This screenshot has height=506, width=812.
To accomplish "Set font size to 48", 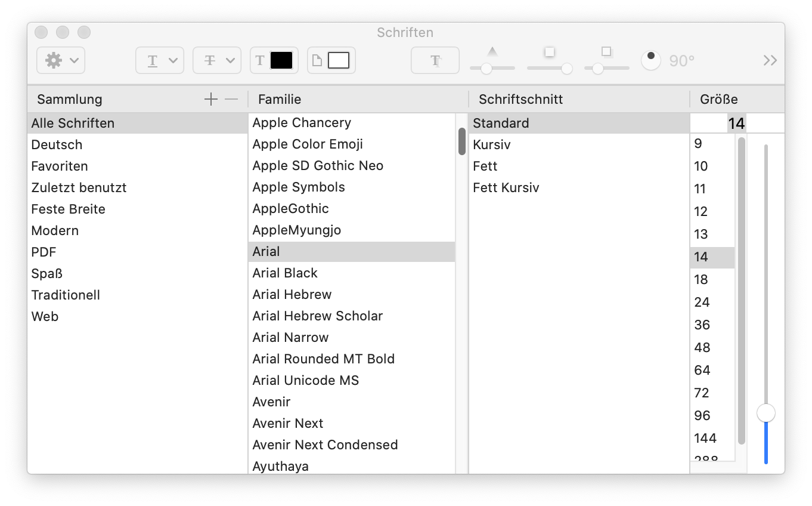I will click(x=712, y=347).
